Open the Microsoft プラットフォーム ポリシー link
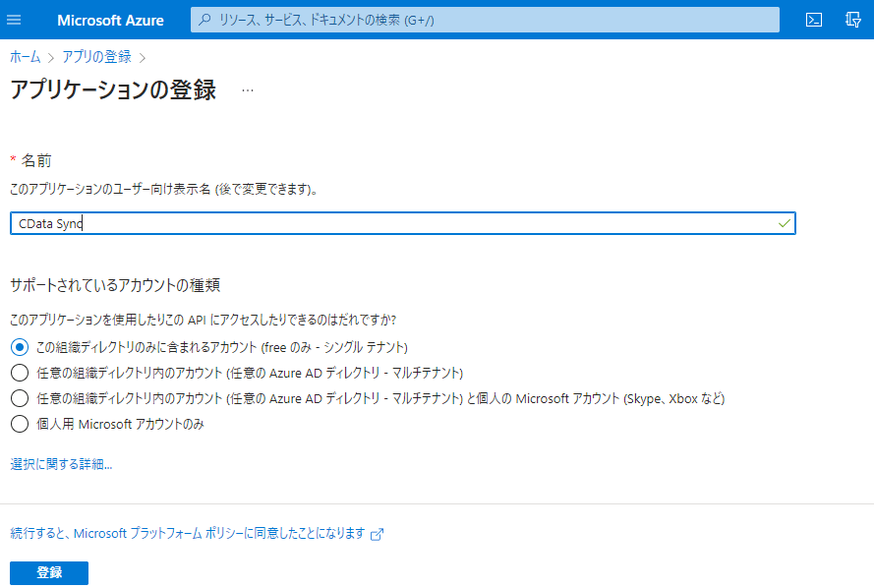The image size is (874, 588). [188, 533]
